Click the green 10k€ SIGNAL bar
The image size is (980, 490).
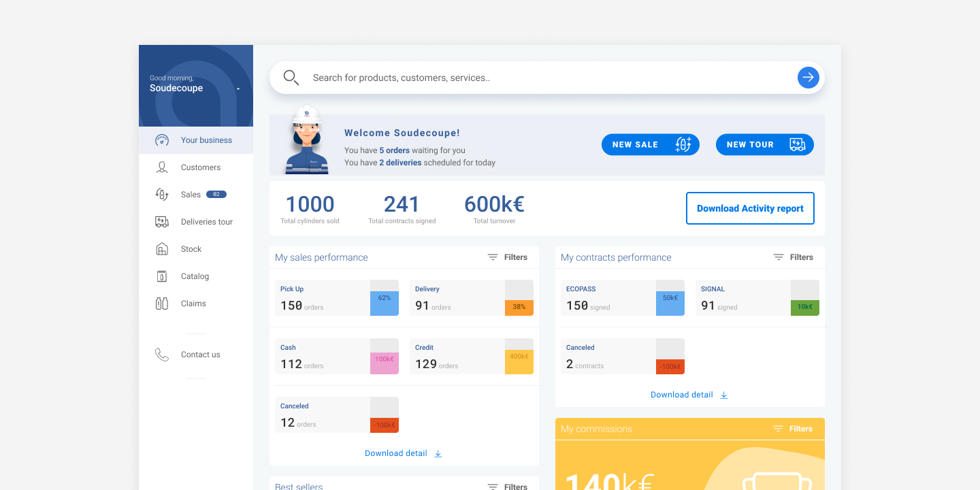[805, 308]
